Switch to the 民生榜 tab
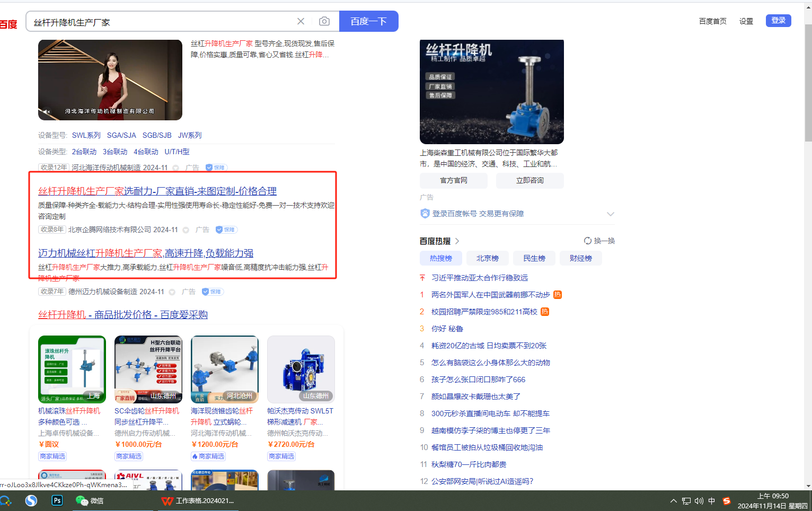 (x=534, y=258)
